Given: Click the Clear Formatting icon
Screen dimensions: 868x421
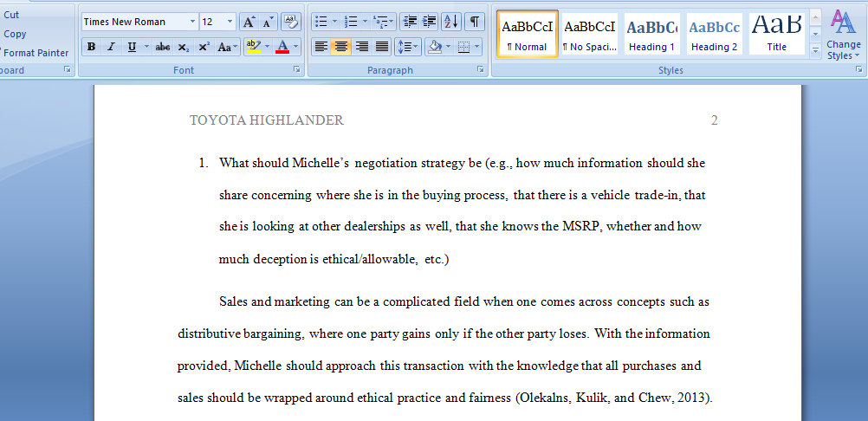Looking at the screenshot, I should (290, 23).
